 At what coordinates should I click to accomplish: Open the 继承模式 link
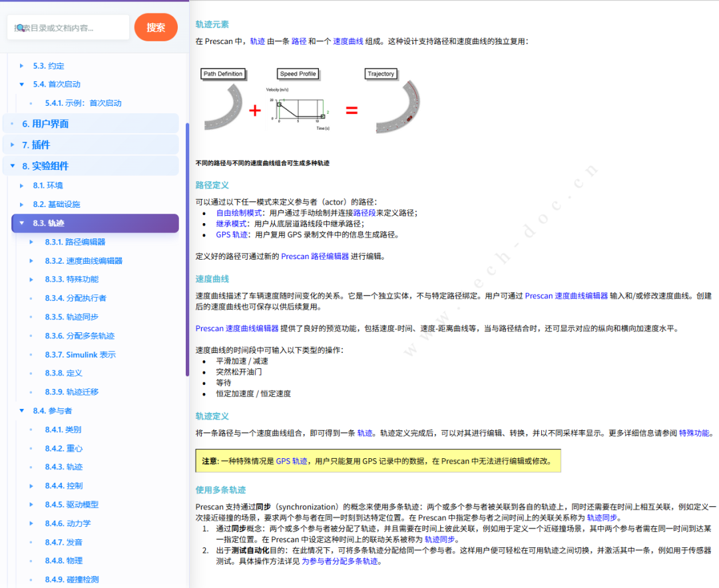click(x=231, y=224)
